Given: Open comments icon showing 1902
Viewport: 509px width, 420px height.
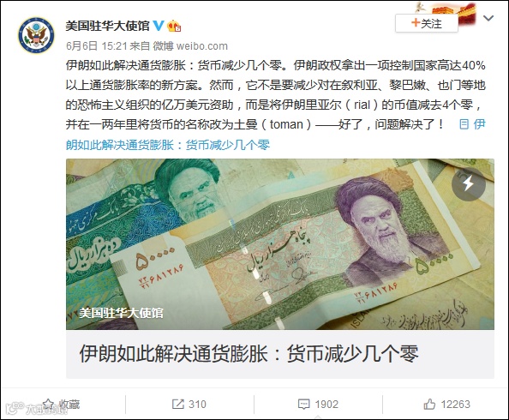Looking at the screenshot, I should pos(304,404).
